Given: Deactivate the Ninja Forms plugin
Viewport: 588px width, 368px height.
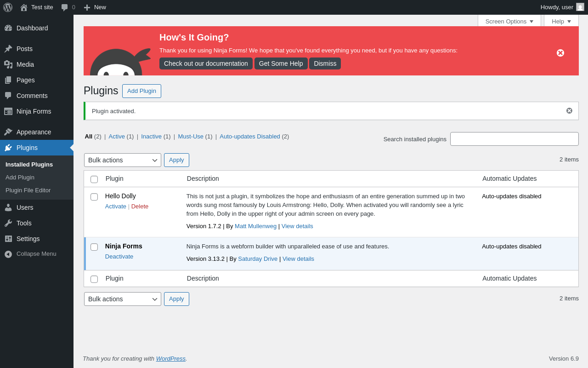Looking at the screenshot, I should point(119,256).
